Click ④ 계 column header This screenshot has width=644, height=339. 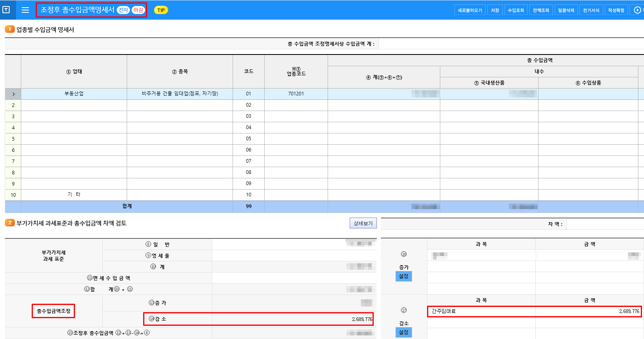(384, 77)
